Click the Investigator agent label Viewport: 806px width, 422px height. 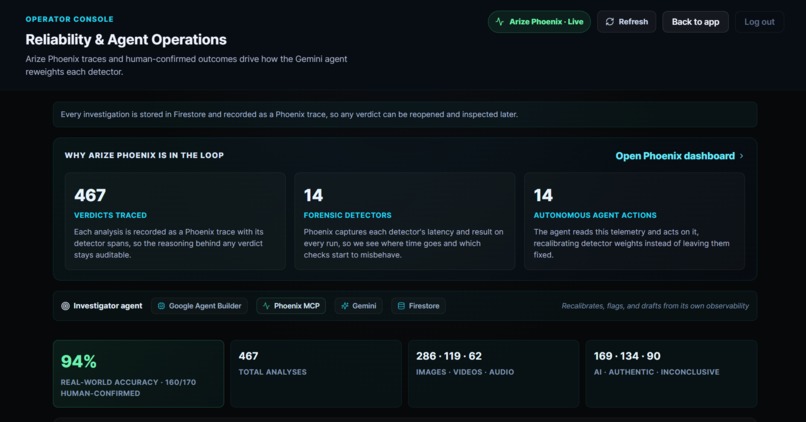point(108,306)
